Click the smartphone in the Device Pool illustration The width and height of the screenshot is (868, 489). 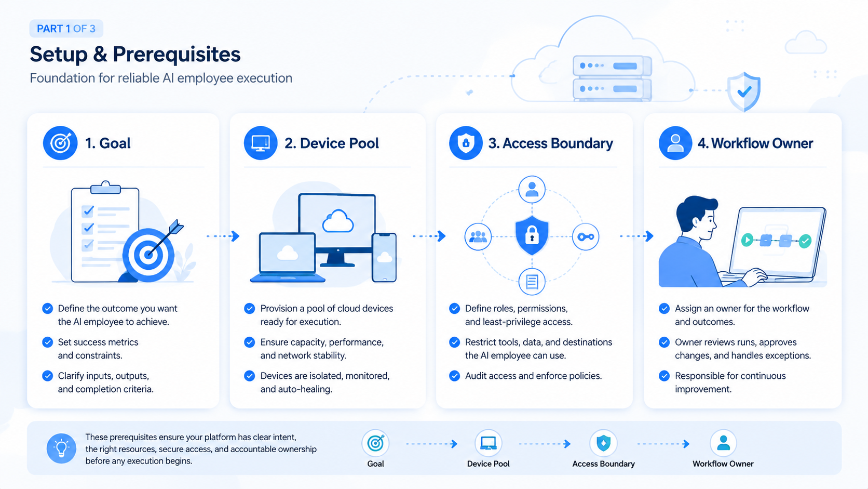pos(384,257)
